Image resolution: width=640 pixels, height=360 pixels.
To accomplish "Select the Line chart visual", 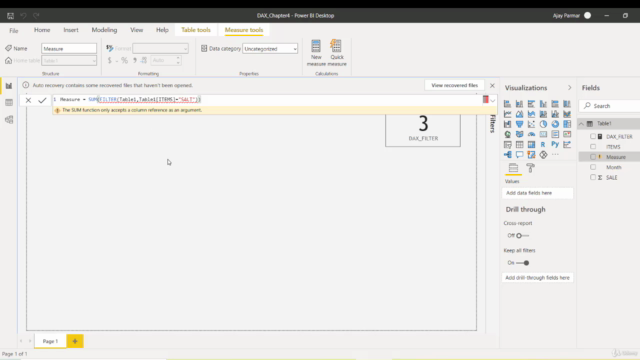I will 507,114.
